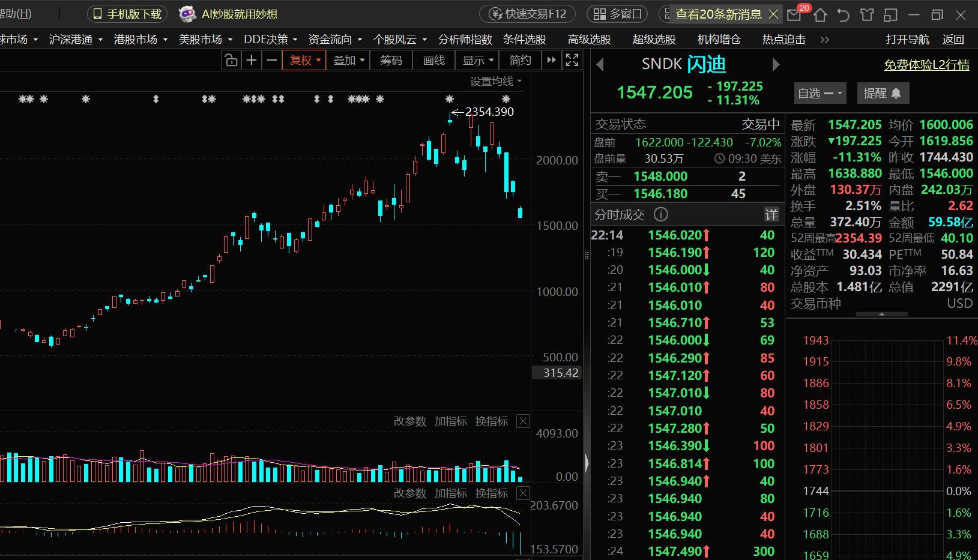Open 设置均线 moving average settings
This screenshot has width=978, height=560.
pos(496,81)
